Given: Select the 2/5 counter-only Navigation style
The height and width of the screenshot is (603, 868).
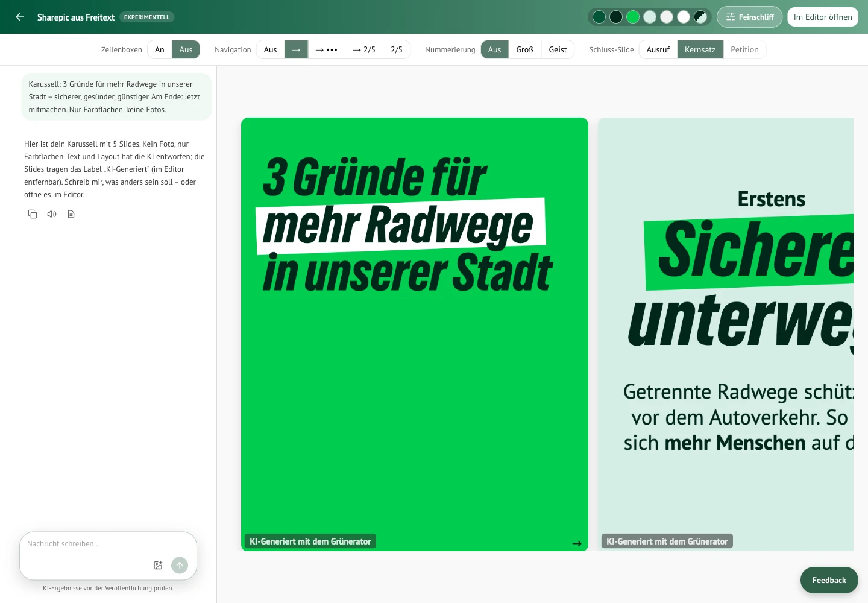Looking at the screenshot, I should [x=397, y=49].
